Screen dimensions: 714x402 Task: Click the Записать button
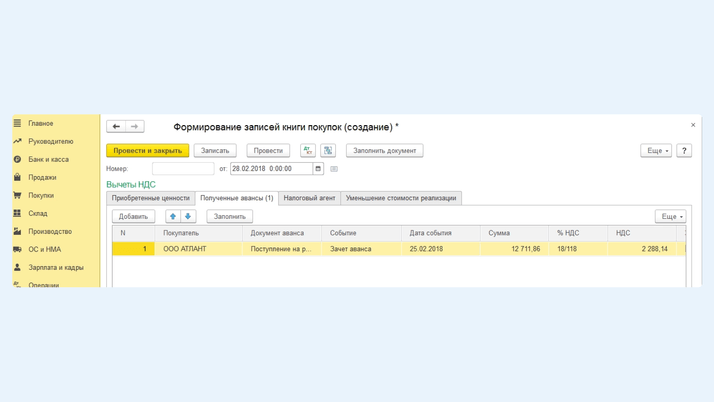[x=215, y=150]
